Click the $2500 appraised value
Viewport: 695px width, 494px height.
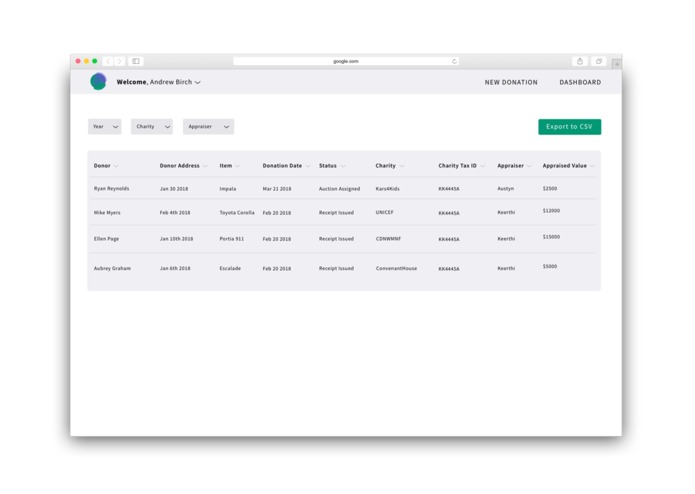click(x=550, y=188)
